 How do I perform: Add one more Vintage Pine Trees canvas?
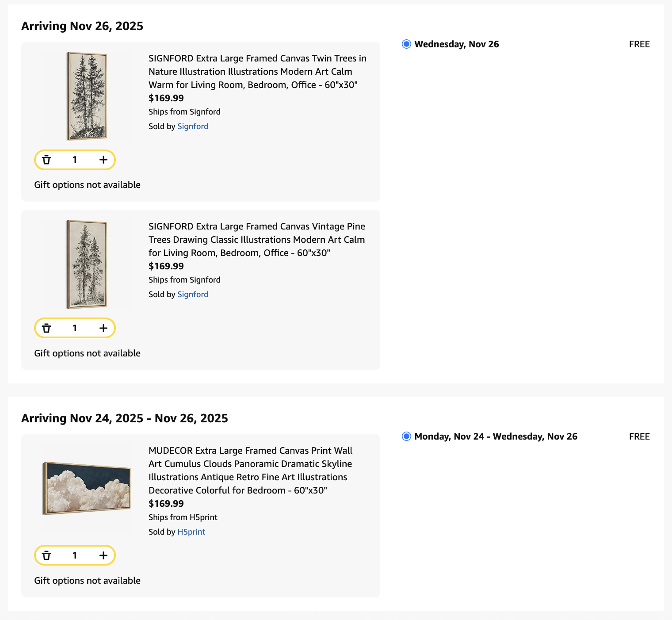point(103,328)
